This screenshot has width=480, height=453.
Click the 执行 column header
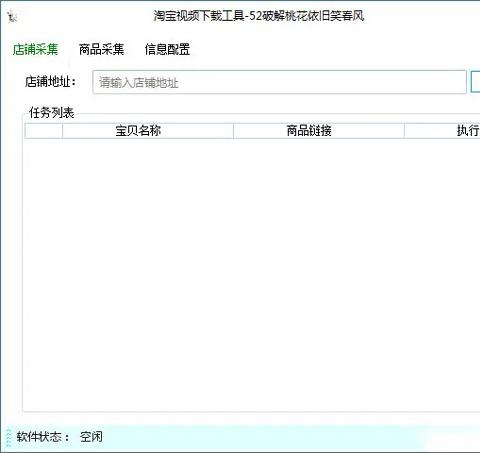(x=442, y=131)
